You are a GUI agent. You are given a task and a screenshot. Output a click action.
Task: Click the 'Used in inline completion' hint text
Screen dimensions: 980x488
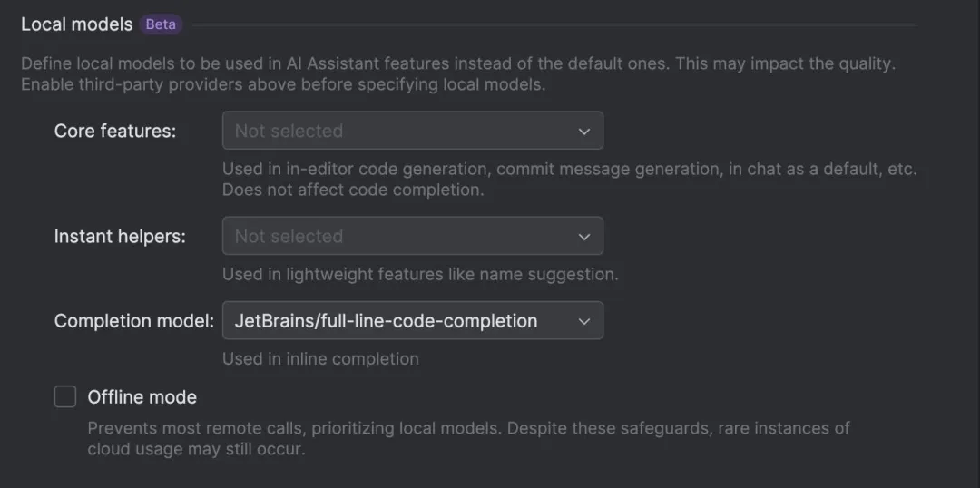(320, 358)
